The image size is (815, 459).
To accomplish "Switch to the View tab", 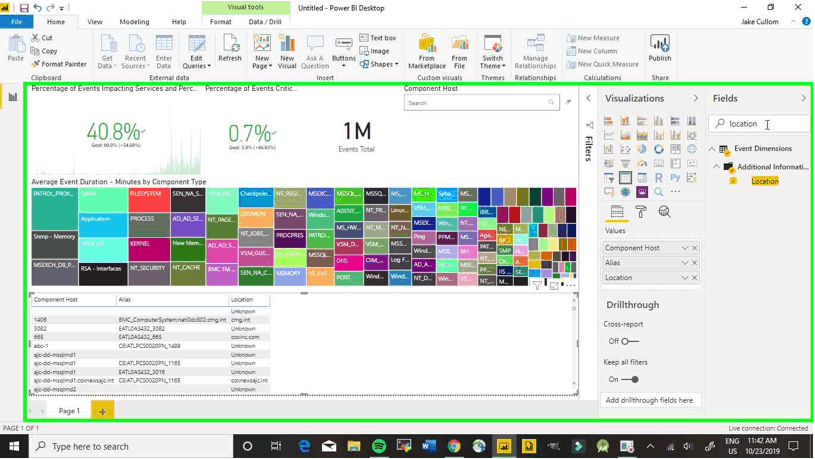I will 95,22.
